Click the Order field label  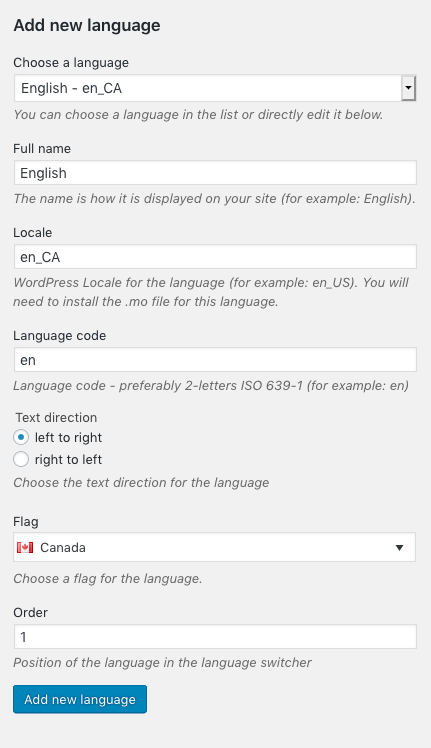[x=31, y=612]
